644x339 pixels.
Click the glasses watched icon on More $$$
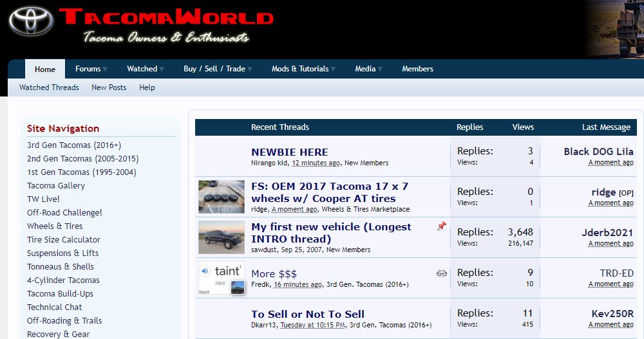(x=442, y=273)
